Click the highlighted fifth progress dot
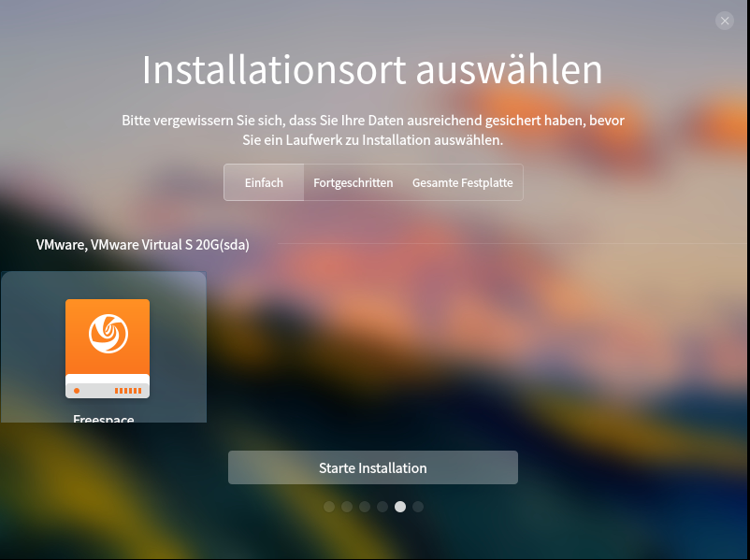The image size is (750, 560). (x=400, y=507)
